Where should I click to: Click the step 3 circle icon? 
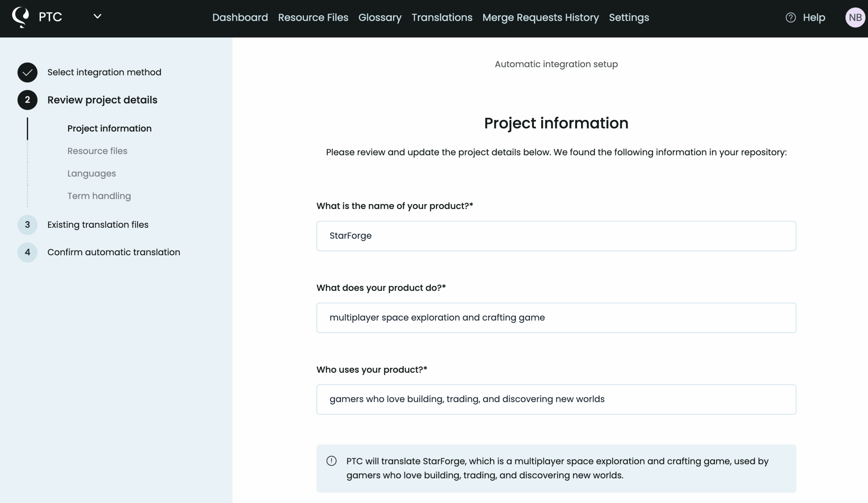pos(27,224)
